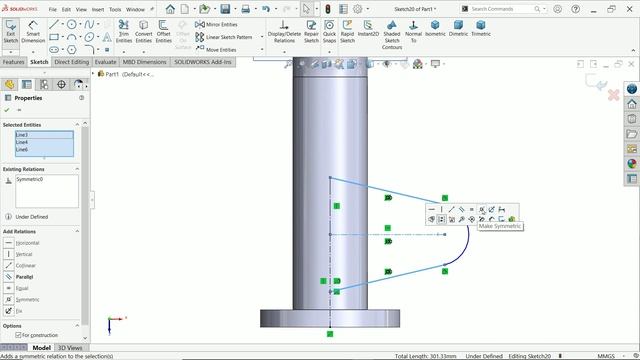Click Move Entities
The image size is (640, 360).
[216, 50]
